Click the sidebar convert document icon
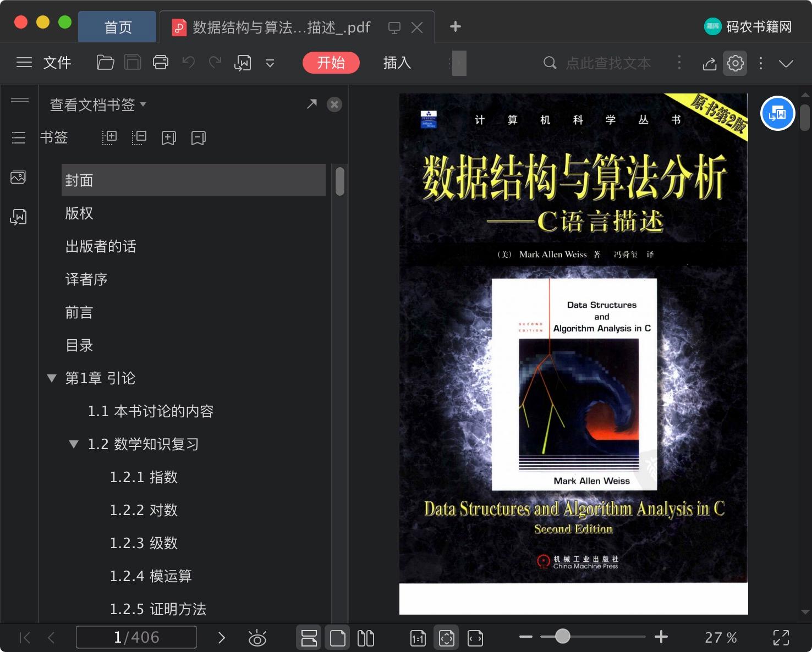 (x=18, y=217)
